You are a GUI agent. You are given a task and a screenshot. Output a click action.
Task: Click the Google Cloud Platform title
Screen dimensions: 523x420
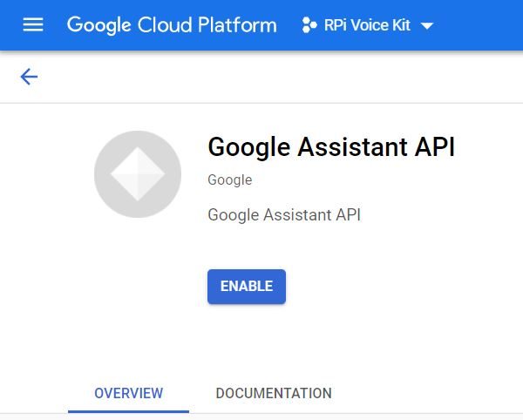172,25
